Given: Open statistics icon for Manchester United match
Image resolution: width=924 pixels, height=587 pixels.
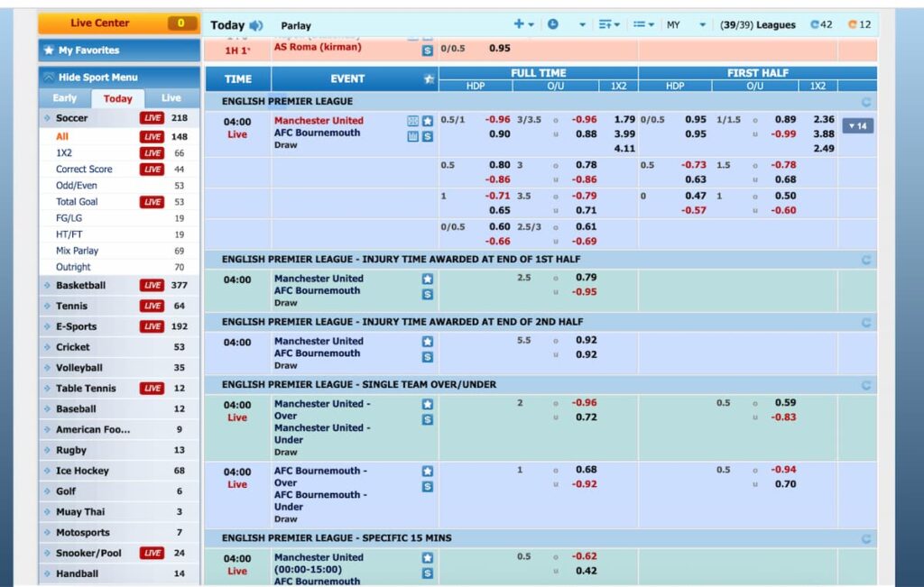Looking at the screenshot, I should pyautogui.click(x=412, y=121).
